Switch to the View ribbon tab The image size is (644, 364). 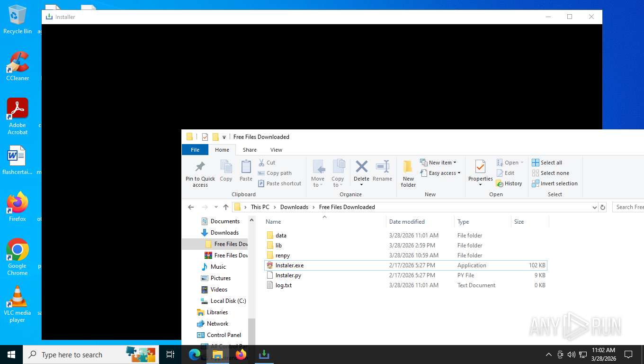(276, 150)
